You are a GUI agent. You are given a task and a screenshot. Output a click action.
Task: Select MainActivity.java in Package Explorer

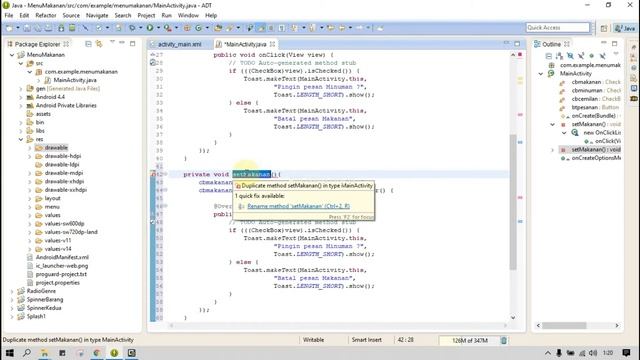click(x=75, y=80)
